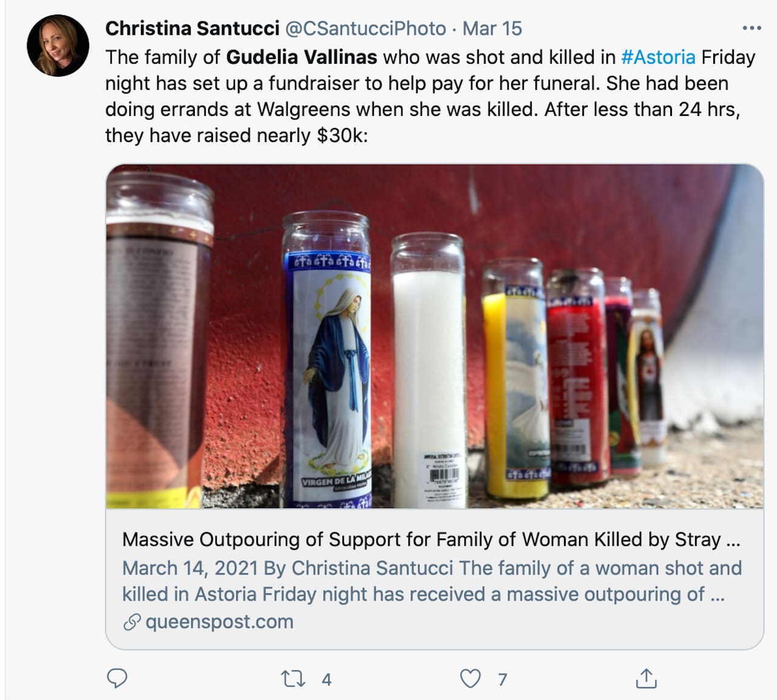
Task: Open Christina Santucci's profile picture
Action: coord(58,46)
